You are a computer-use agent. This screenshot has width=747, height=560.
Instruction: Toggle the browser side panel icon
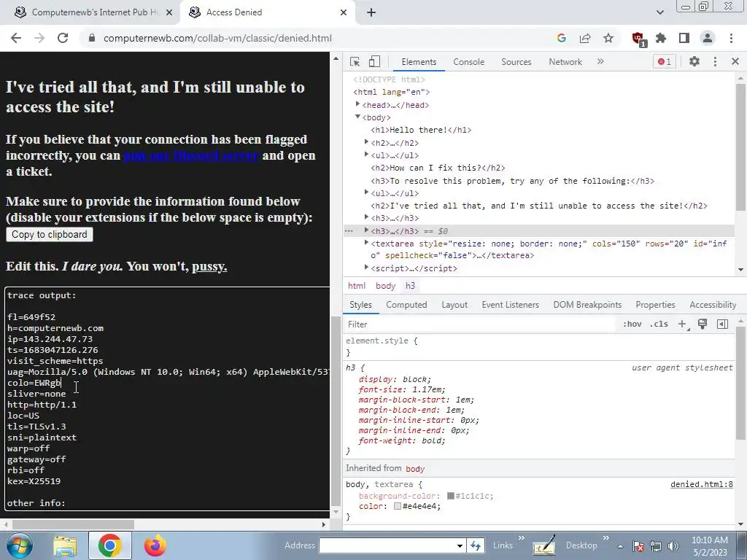[x=684, y=38]
